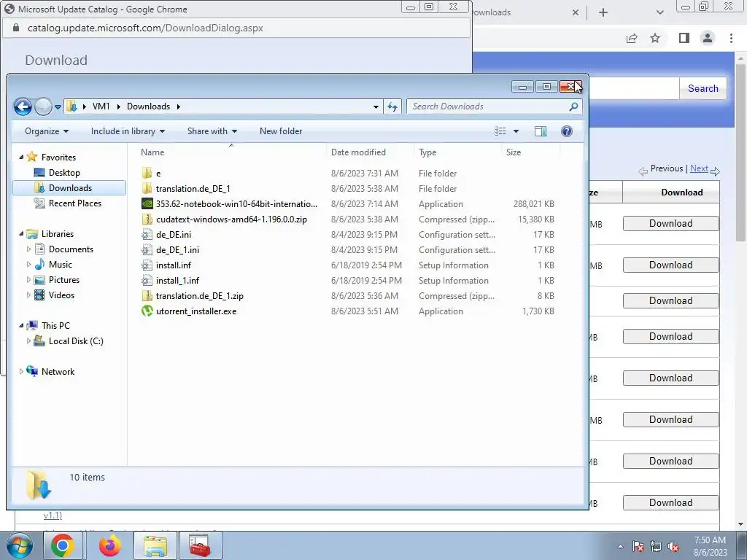This screenshot has width=747, height=560.
Task: Click Chrome share page icon
Action: click(x=632, y=38)
